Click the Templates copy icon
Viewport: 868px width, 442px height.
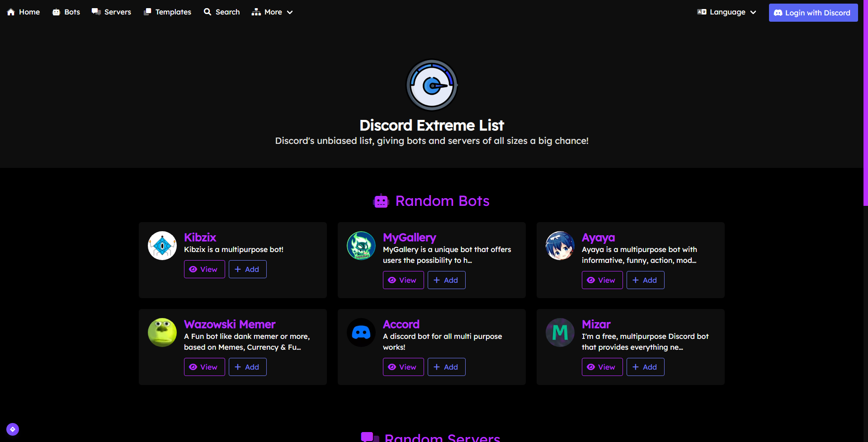click(x=147, y=12)
